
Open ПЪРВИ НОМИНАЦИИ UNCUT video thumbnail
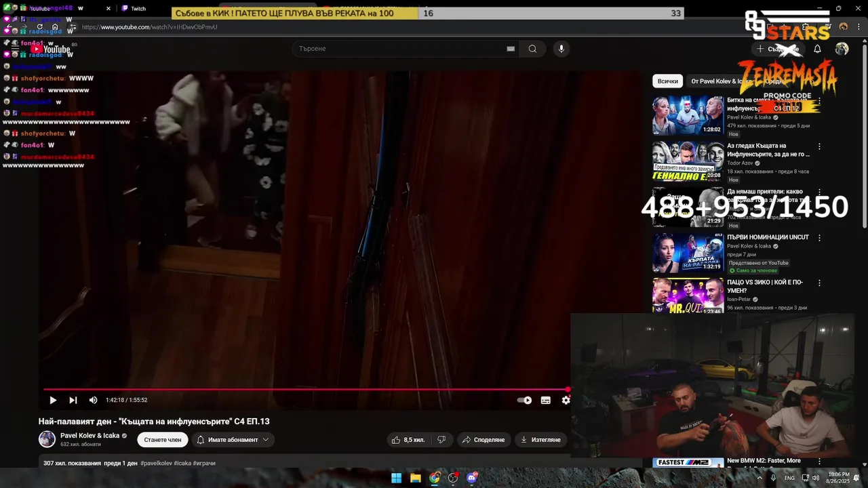click(688, 252)
